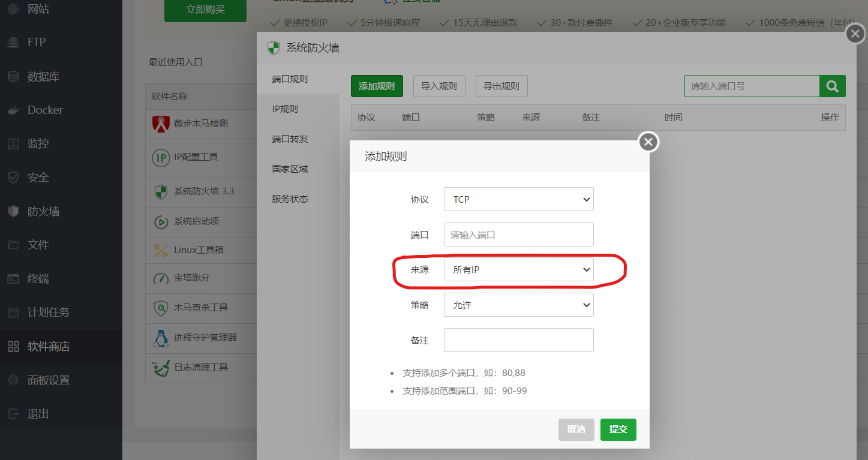Click 提交 to submit the rule

point(618,429)
